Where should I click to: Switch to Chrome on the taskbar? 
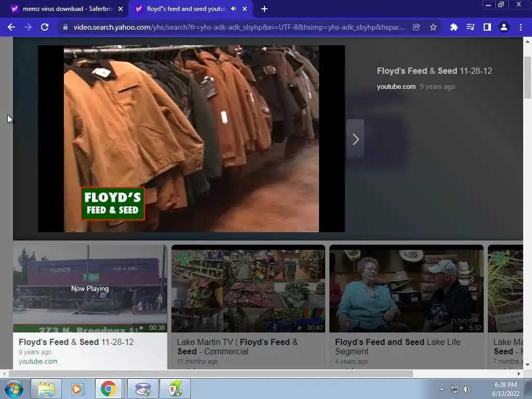(x=108, y=389)
